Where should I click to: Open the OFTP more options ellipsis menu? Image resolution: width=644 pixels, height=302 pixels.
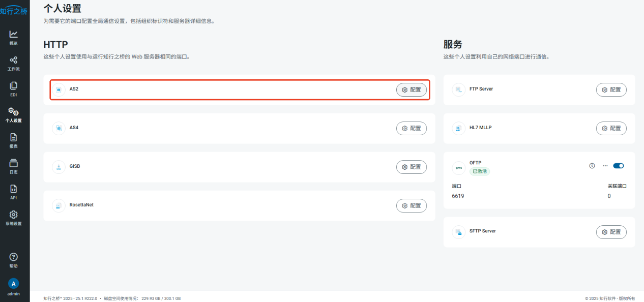pos(605,166)
